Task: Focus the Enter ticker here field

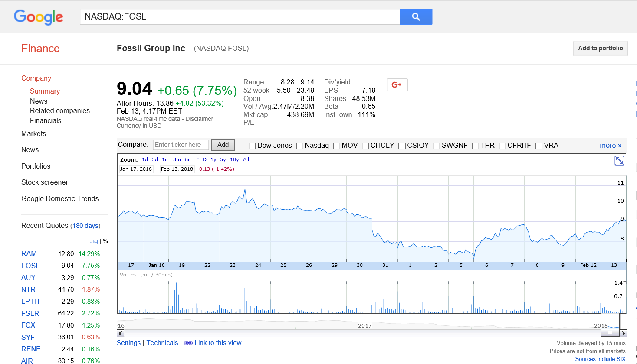Action: (x=181, y=145)
